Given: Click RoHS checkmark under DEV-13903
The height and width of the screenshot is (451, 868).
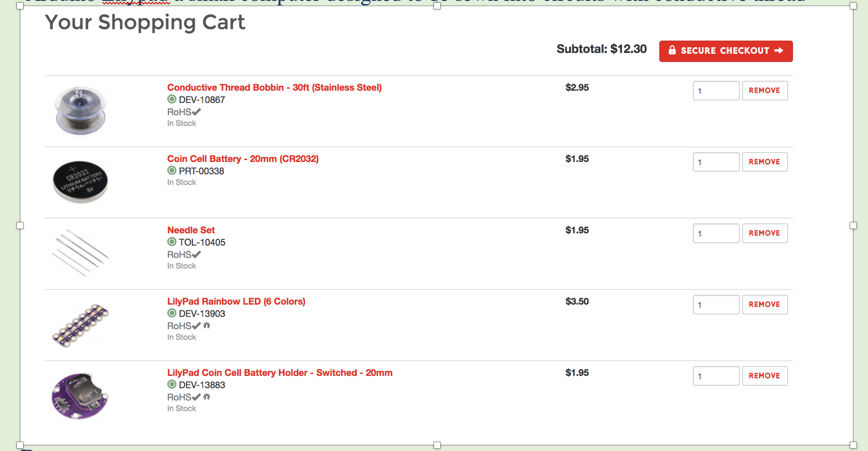Looking at the screenshot, I should click(x=197, y=326).
